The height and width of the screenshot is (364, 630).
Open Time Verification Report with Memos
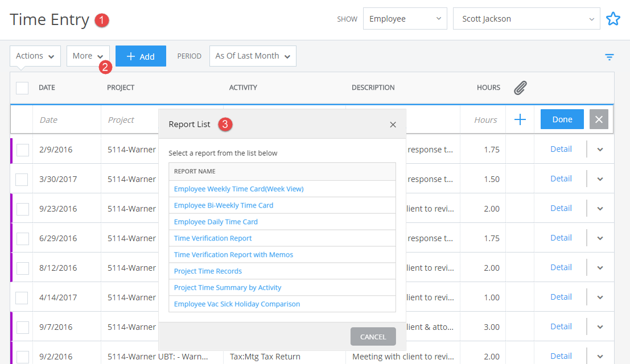(x=233, y=254)
